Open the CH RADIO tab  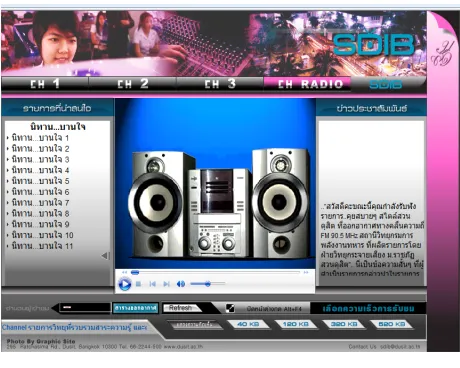click(x=307, y=84)
